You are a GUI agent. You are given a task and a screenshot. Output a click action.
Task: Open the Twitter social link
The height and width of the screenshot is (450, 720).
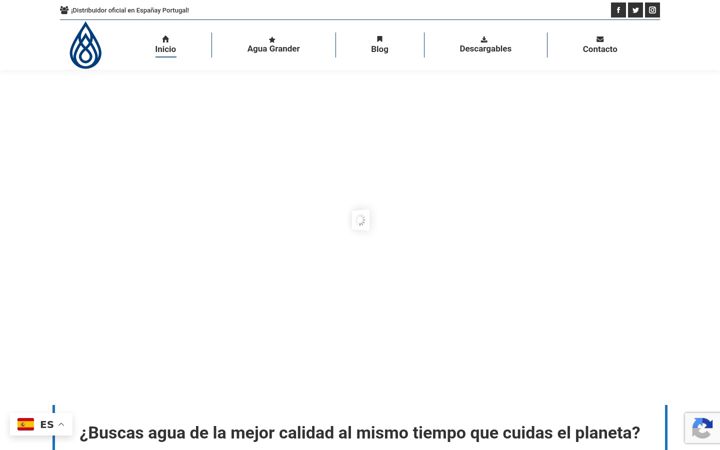[635, 10]
